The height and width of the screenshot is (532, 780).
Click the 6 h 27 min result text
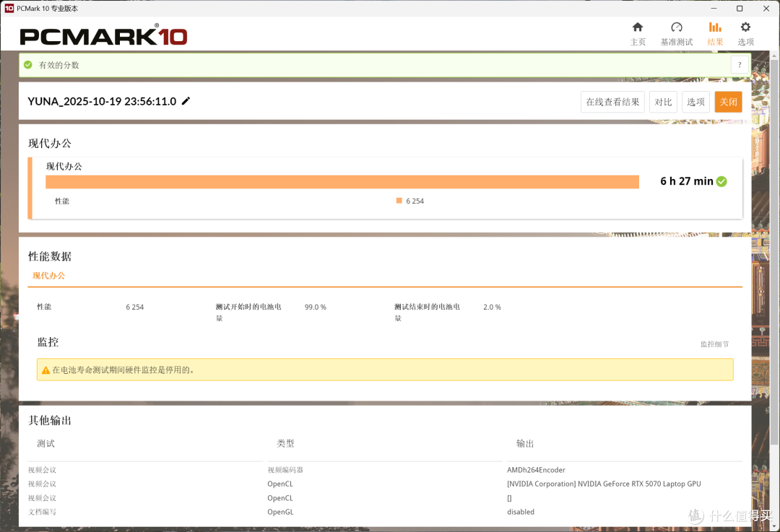click(x=687, y=181)
